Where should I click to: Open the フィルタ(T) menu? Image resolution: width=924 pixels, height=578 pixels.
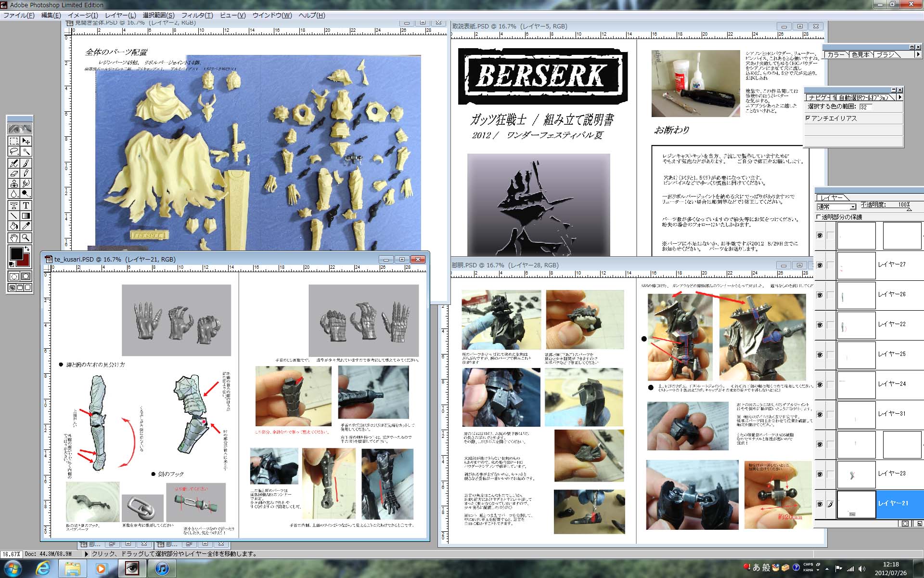tap(197, 15)
